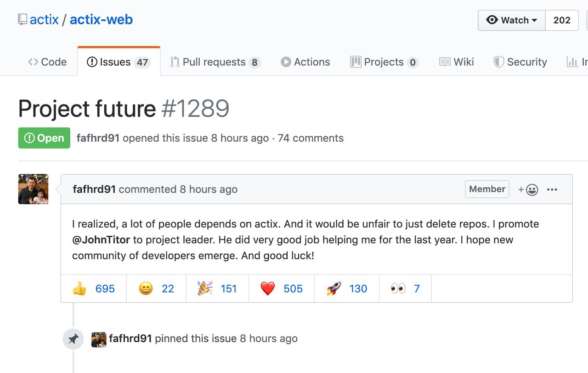Click the party popper reaction

[x=217, y=289]
